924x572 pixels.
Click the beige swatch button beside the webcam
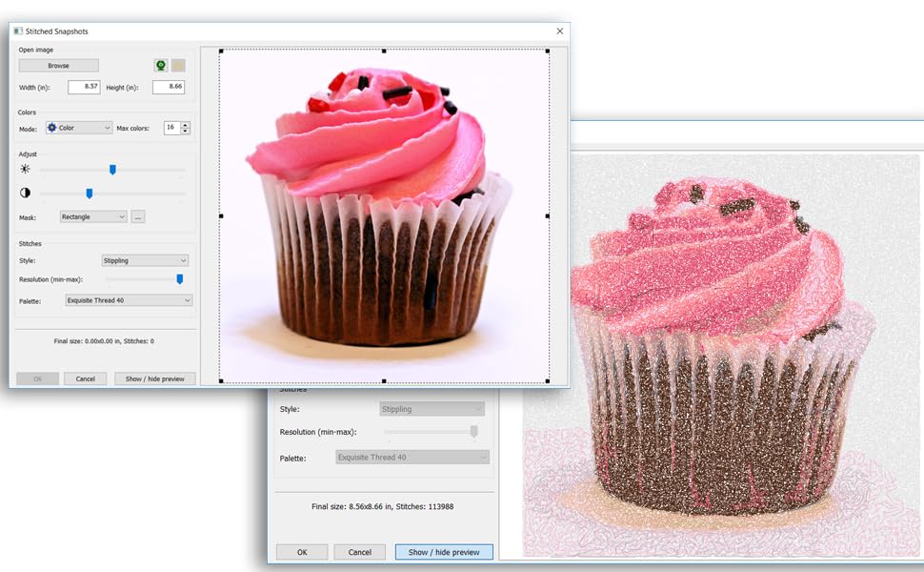click(178, 66)
